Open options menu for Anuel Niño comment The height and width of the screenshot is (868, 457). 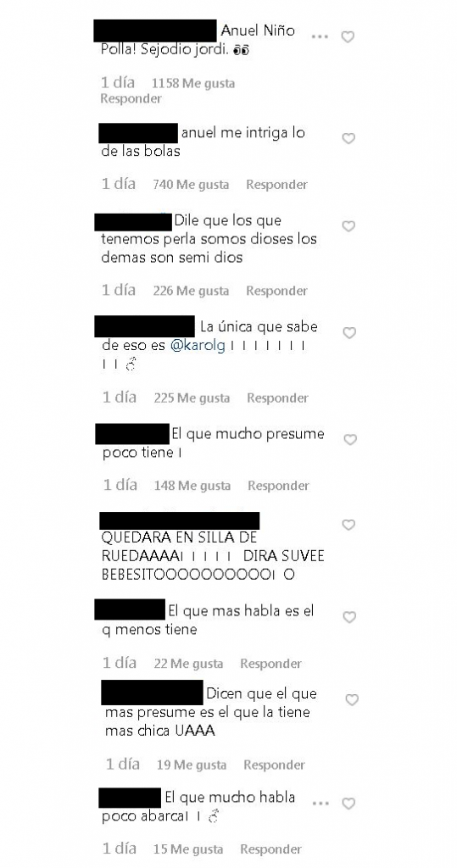[320, 36]
